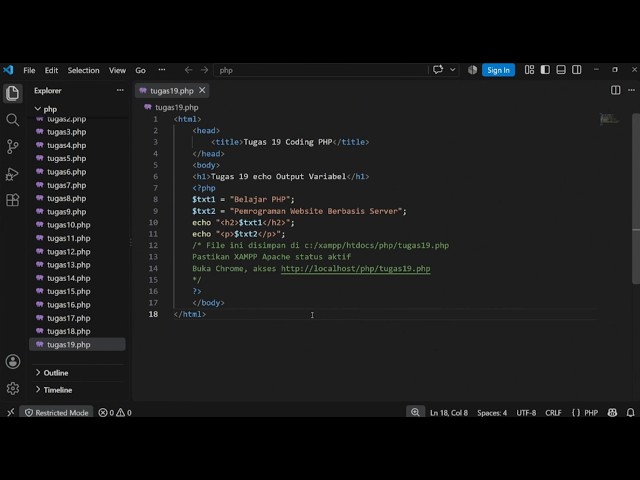This screenshot has height=480, width=640.
Task: Open the notifications bell icon
Action: [630, 413]
